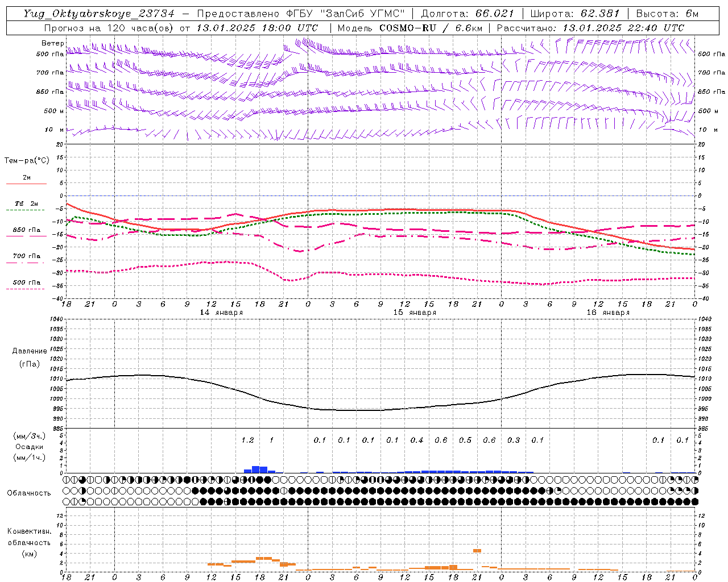Image resolution: width=728 pixels, height=582 pixels.
Task: Click the Td 2м dew point legend entry
Action: [26, 203]
